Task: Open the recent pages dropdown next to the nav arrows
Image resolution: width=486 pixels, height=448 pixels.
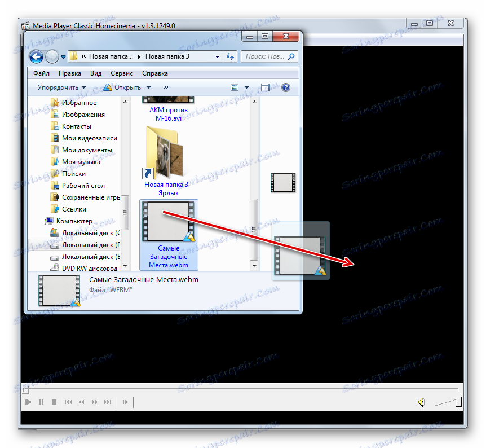Action: tap(63, 57)
